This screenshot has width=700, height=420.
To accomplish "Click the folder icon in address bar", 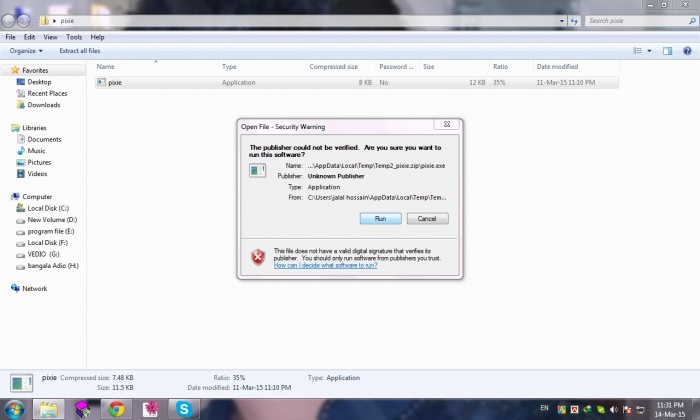I will pos(45,21).
